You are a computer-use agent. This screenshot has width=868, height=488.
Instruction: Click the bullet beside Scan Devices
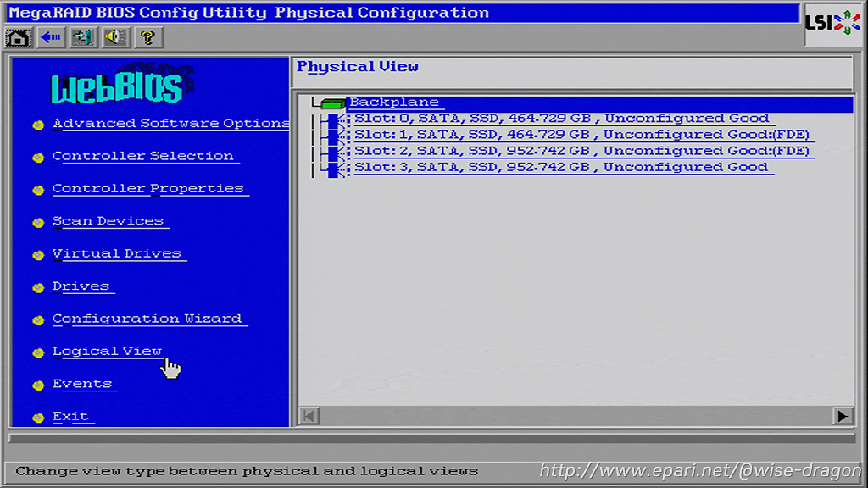pyautogui.click(x=38, y=223)
